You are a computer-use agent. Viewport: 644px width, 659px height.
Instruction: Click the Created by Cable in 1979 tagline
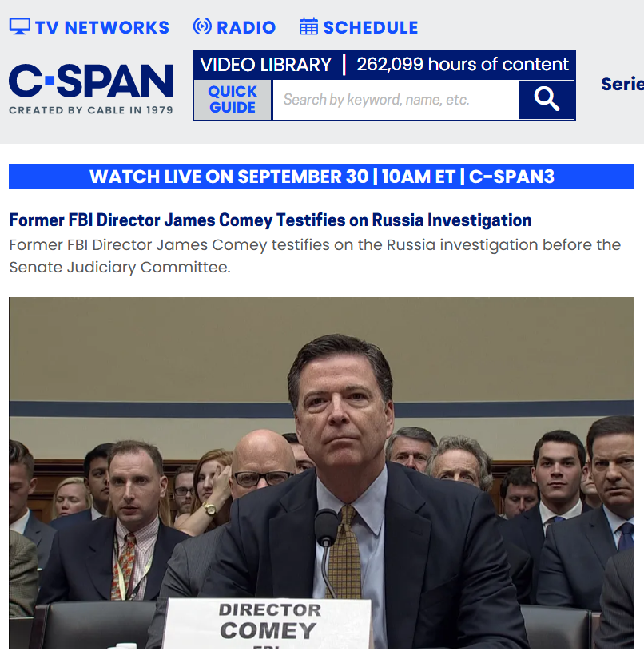91,110
